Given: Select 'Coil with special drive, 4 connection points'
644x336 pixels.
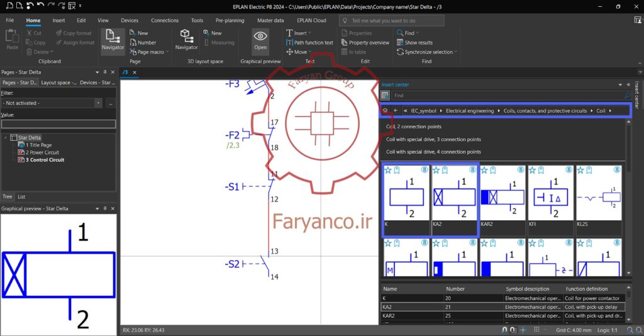Looking at the screenshot, I should pos(433,152).
